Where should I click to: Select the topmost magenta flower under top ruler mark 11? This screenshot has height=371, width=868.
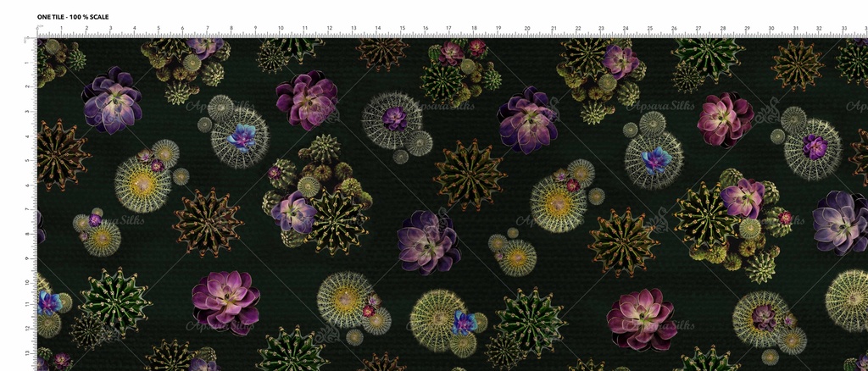coord(306,100)
